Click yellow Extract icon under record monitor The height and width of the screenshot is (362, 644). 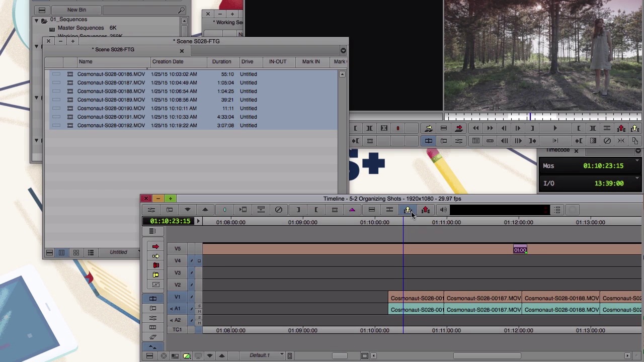point(635,129)
